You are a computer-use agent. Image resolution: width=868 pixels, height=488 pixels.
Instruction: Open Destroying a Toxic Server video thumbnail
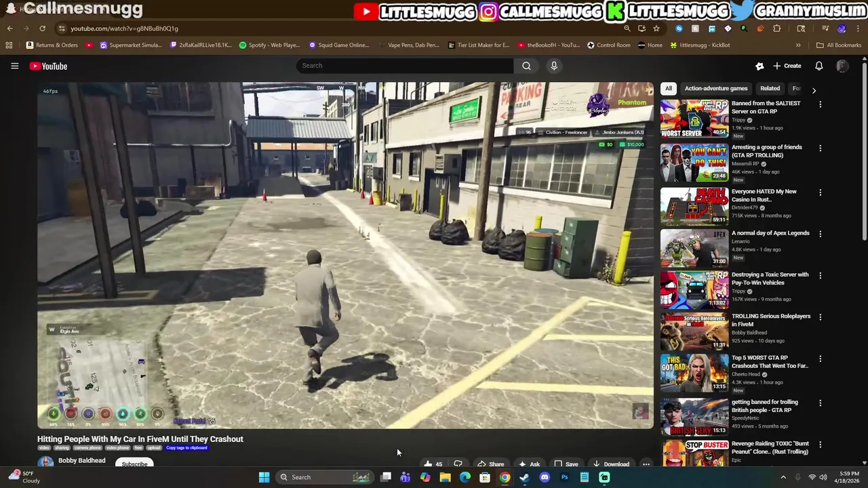tap(694, 289)
